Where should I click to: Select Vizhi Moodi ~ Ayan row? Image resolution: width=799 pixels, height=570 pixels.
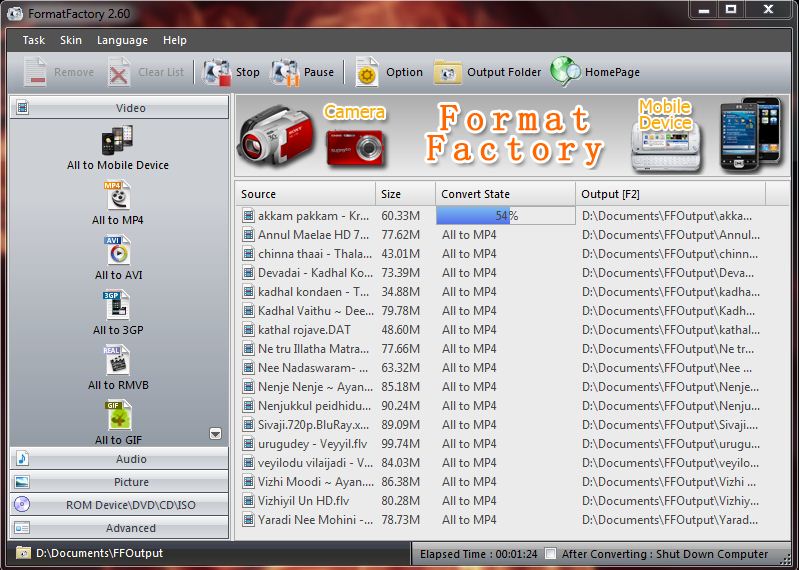point(512,482)
